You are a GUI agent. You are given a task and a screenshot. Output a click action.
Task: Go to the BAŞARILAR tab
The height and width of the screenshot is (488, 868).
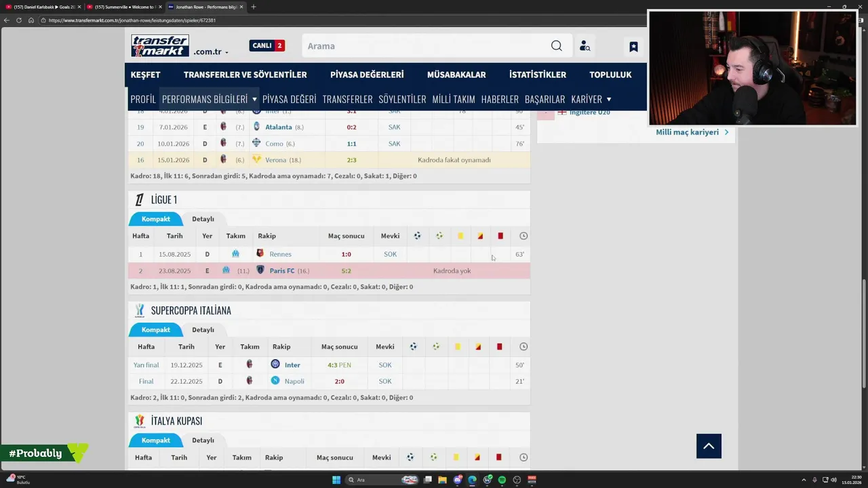545,99
